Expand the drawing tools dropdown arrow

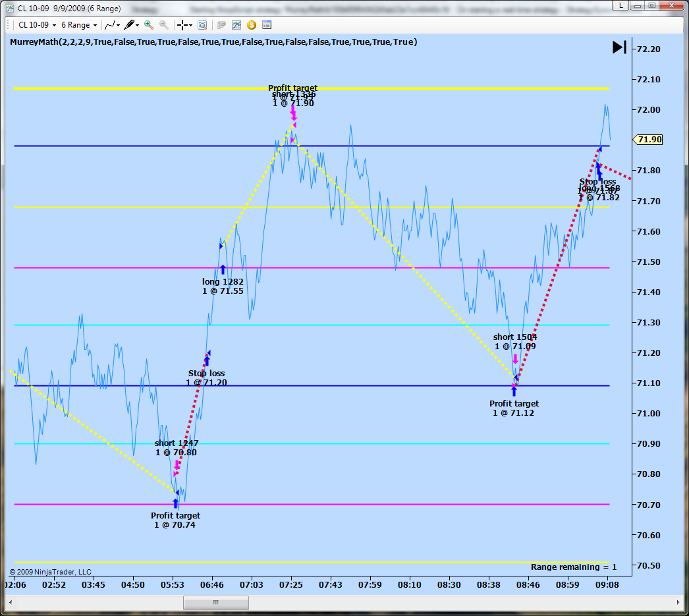[138, 25]
